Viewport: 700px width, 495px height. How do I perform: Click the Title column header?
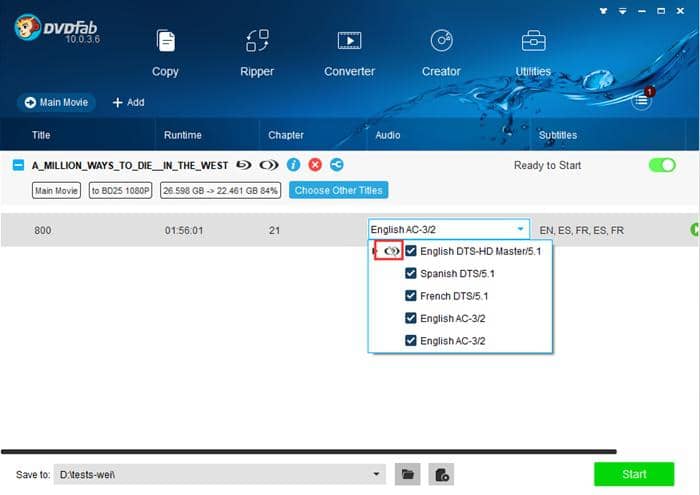coord(41,135)
